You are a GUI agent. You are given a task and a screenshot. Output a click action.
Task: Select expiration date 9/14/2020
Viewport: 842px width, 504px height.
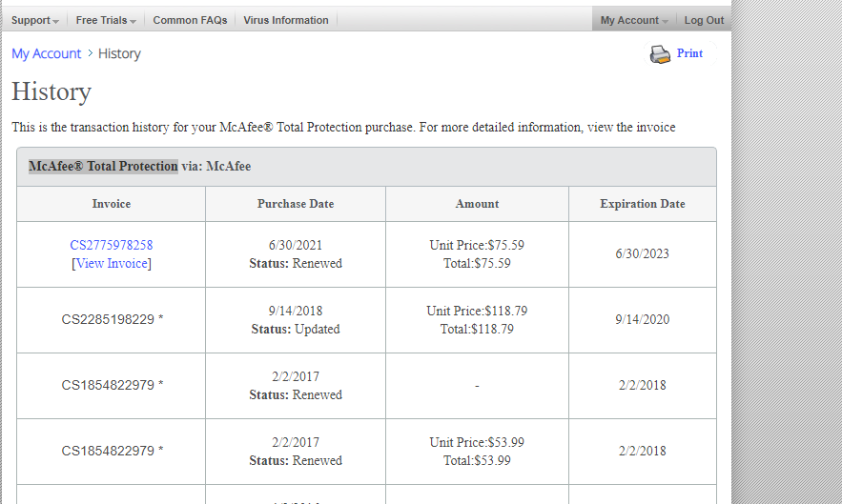[x=643, y=319]
